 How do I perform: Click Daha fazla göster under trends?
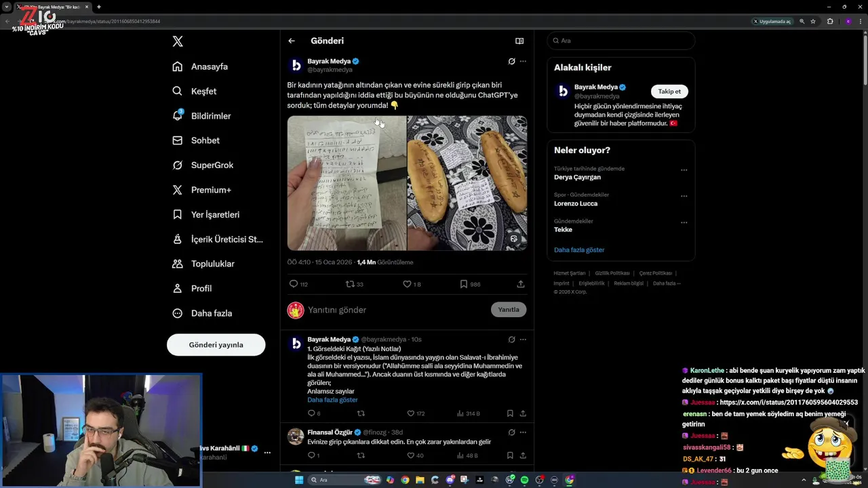pyautogui.click(x=579, y=250)
